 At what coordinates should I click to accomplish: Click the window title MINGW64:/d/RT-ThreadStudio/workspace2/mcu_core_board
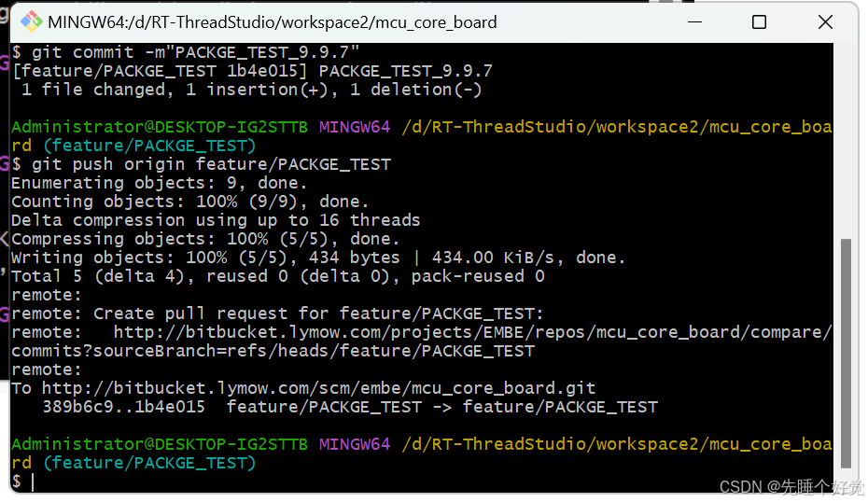click(273, 22)
